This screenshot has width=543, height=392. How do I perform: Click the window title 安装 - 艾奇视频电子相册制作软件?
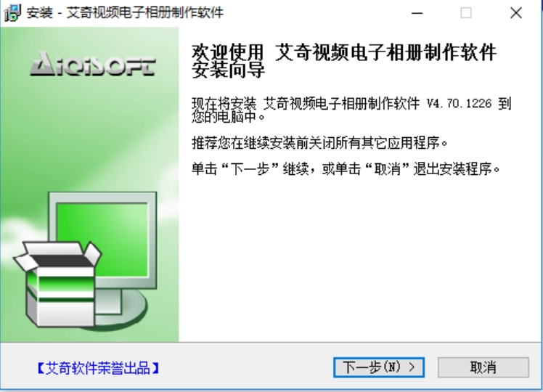[125, 13]
